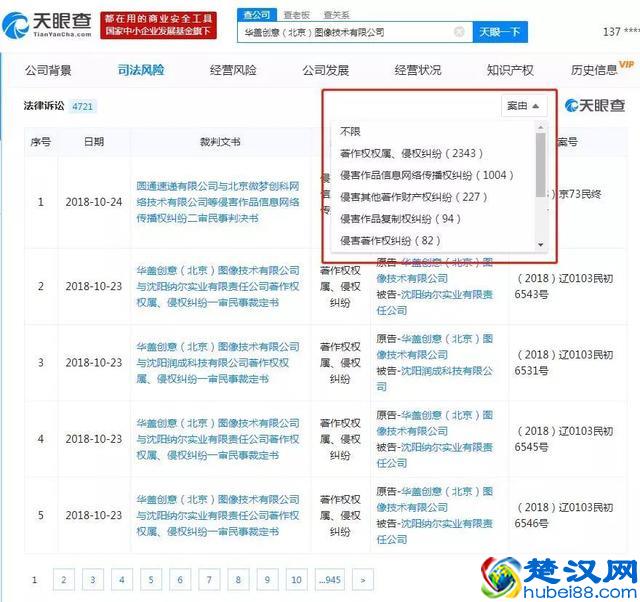
Task: Go to page 5
Action: 151,580
